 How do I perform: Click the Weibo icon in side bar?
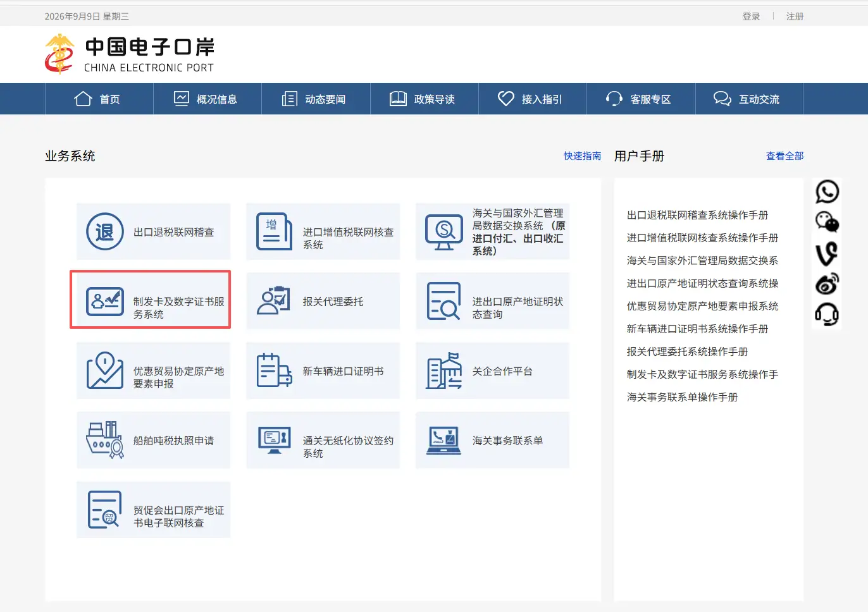click(828, 283)
